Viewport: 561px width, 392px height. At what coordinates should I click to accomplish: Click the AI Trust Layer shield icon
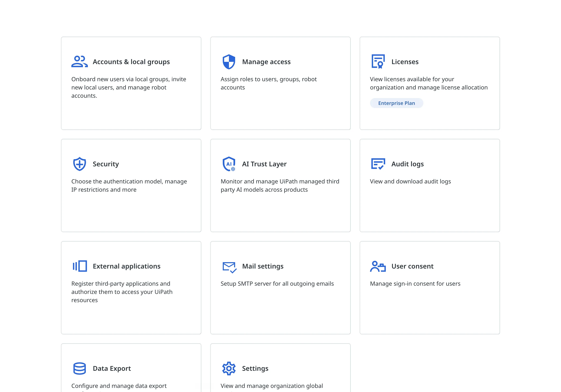coord(229,164)
